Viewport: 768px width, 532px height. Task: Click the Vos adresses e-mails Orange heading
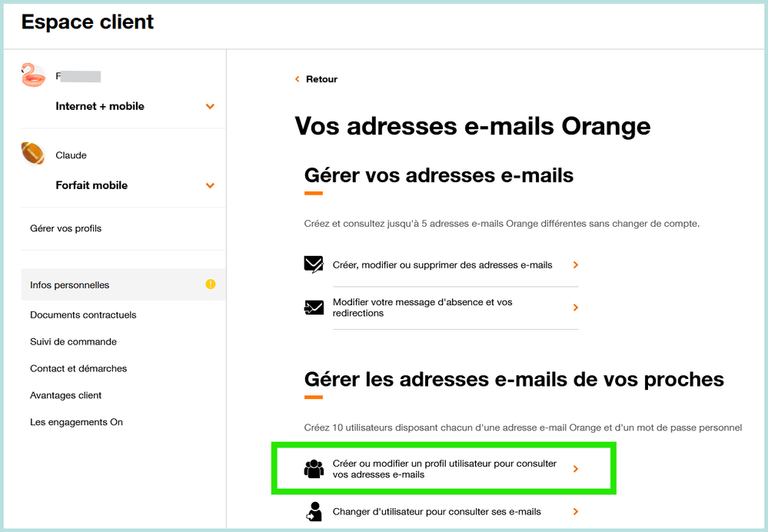pos(473,126)
